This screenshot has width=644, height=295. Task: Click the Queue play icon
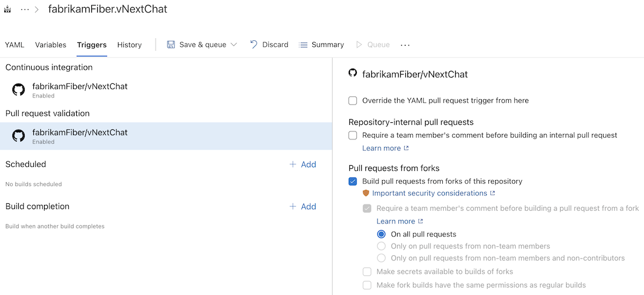359,45
